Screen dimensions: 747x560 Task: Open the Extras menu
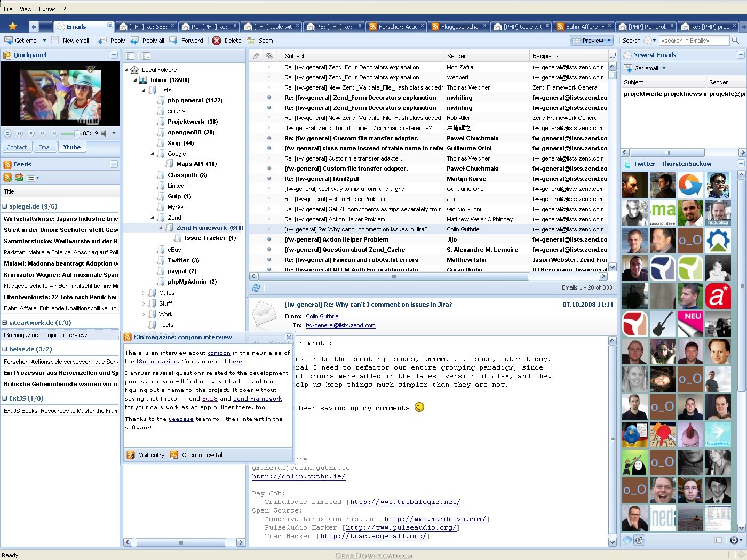(47, 9)
